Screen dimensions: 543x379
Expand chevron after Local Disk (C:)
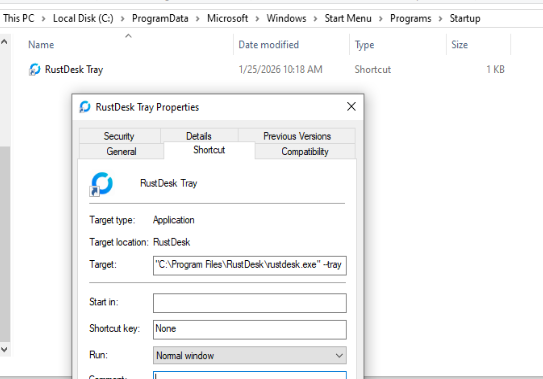coord(123,18)
